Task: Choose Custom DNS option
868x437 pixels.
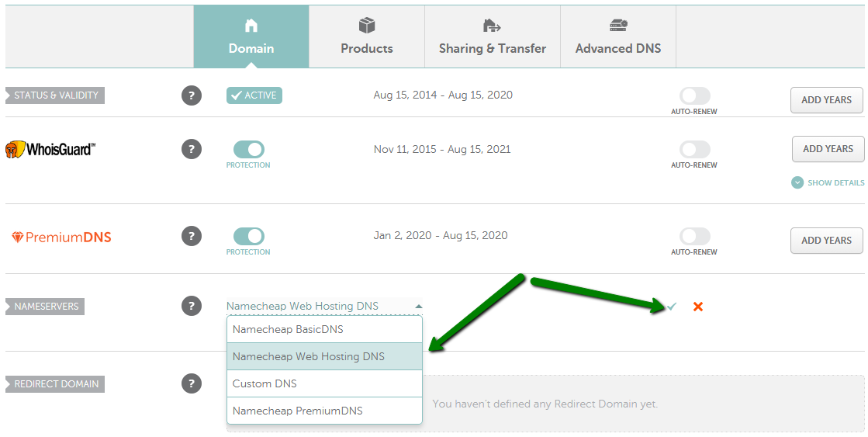Action: [x=324, y=383]
